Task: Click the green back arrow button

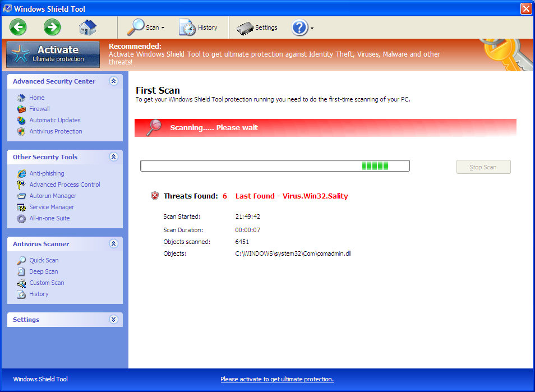Action: pyautogui.click(x=18, y=27)
